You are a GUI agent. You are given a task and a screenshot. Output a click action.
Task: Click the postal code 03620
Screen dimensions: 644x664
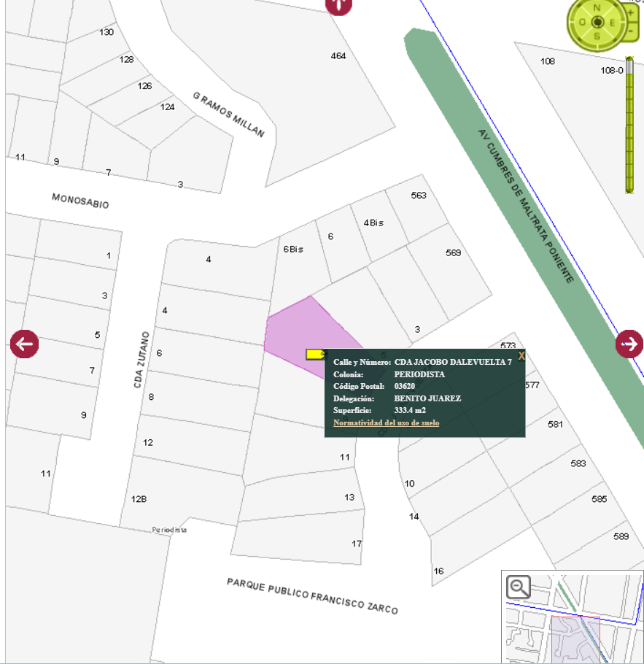click(x=404, y=386)
